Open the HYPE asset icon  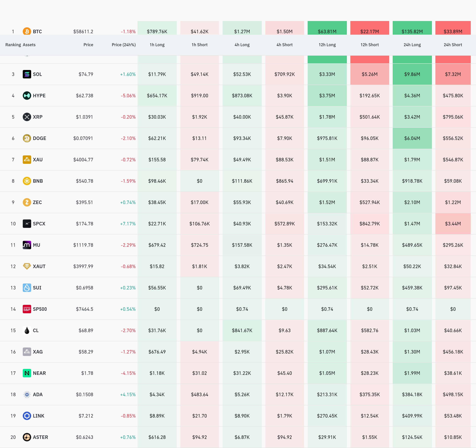click(x=27, y=96)
